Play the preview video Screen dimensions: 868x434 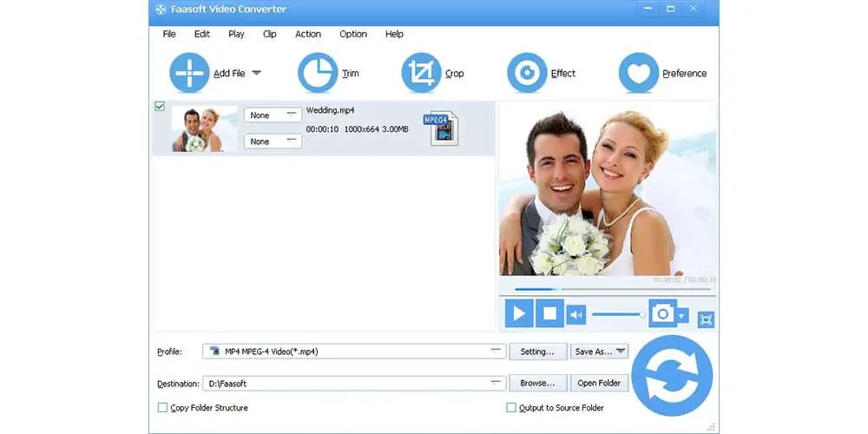pyautogui.click(x=519, y=314)
